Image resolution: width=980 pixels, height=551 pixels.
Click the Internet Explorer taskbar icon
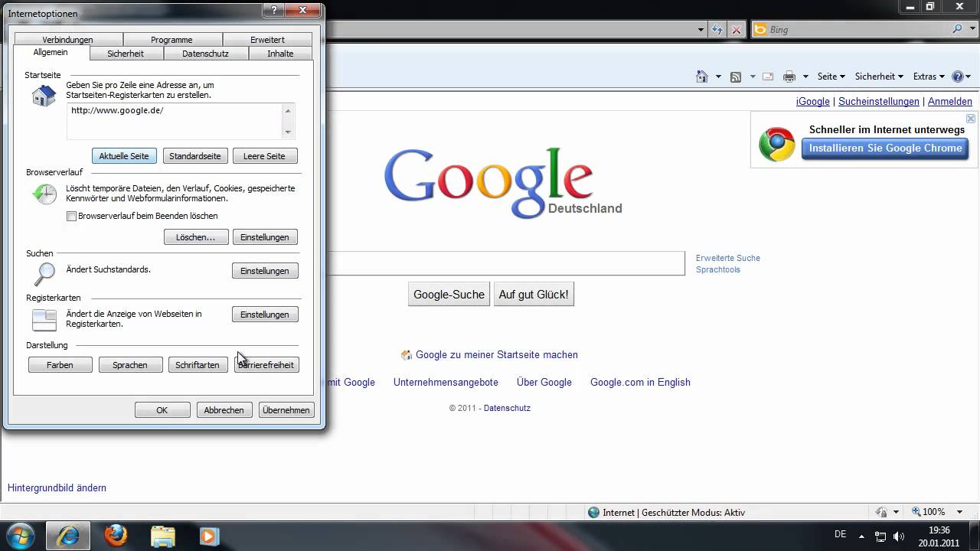pos(68,536)
